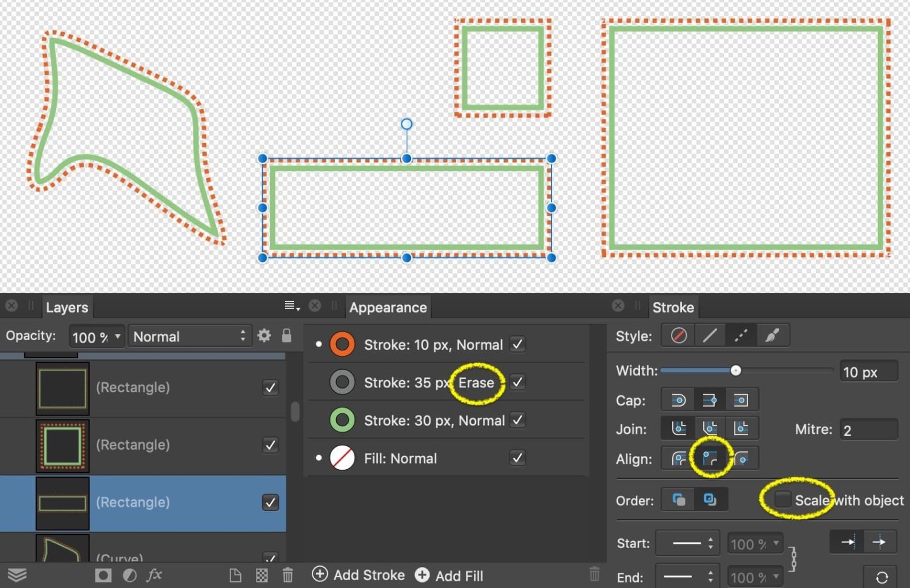Enable Scale with object checkbox
The height and width of the screenshot is (588, 910).
point(783,500)
